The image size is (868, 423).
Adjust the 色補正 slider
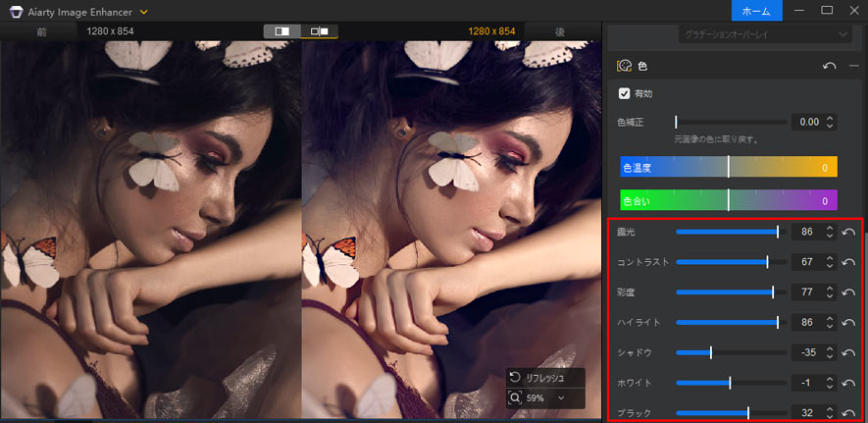(x=731, y=122)
